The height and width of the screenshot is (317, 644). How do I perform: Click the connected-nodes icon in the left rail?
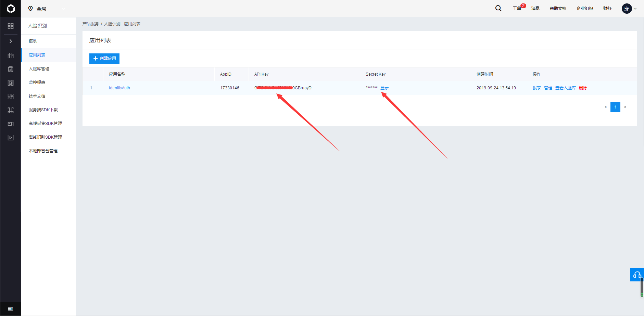coord(11,110)
